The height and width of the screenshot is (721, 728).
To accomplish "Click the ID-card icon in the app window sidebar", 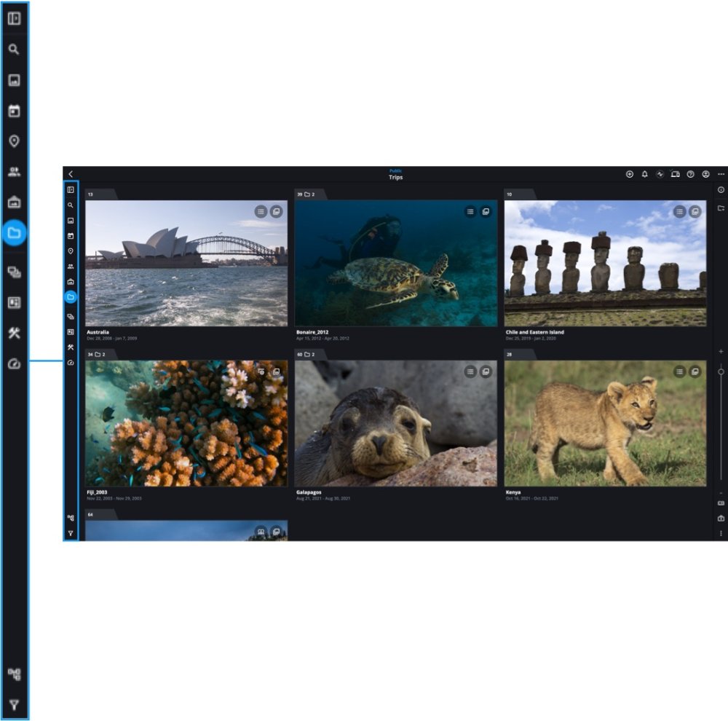I will (x=71, y=332).
